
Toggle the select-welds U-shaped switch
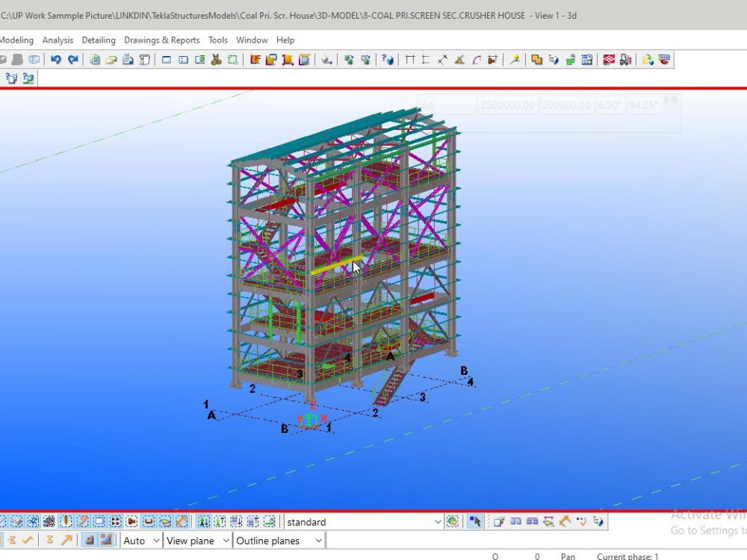pyautogui.click(x=149, y=521)
